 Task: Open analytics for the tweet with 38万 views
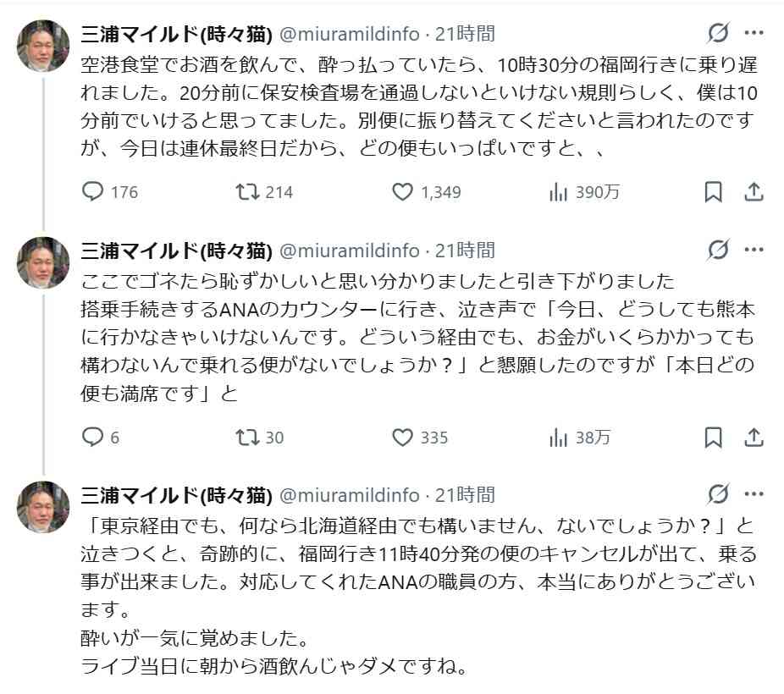click(x=557, y=438)
